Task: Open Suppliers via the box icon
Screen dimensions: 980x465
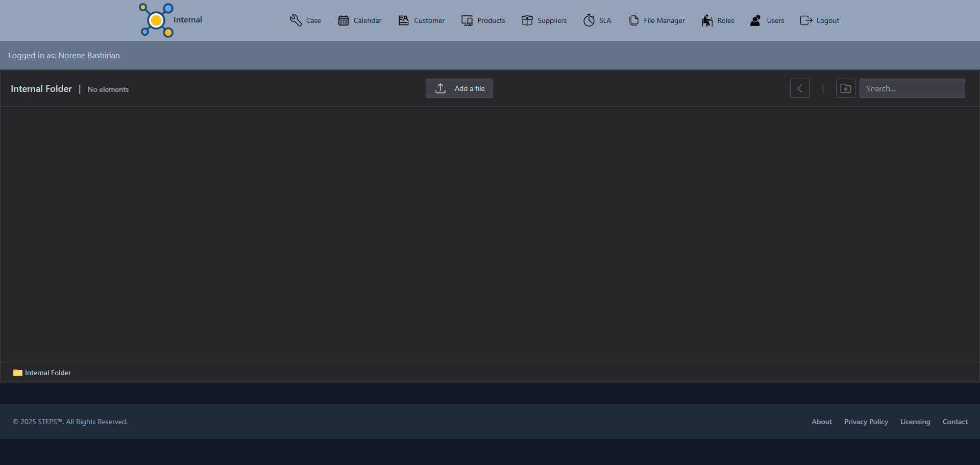Action: click(527, 20)
